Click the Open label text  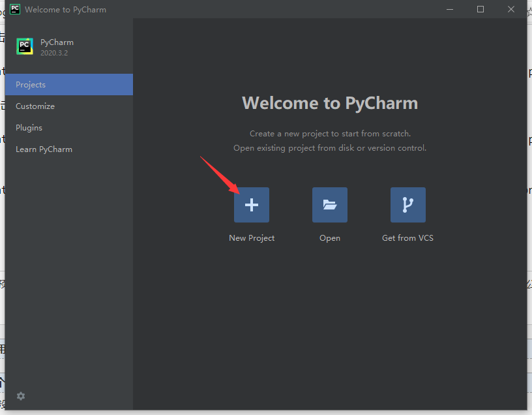(330, 238)
